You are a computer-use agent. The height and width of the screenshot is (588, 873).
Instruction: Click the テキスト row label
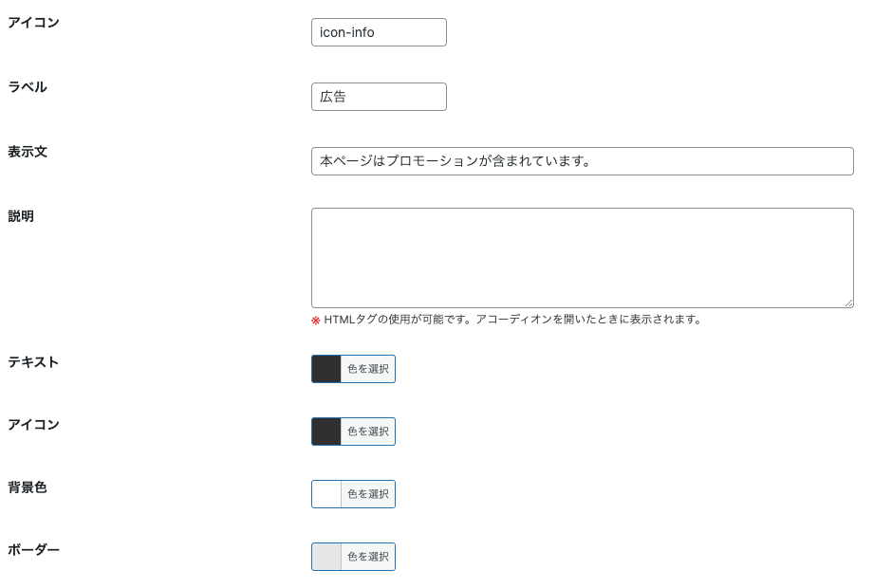click(33, 362)
